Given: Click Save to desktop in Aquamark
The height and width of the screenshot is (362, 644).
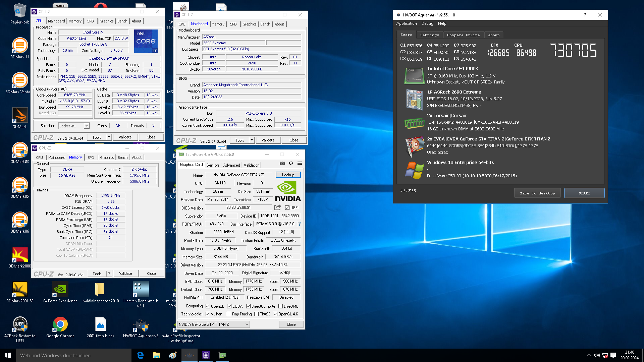Looking at the screenshot, I should click(537, 193).
